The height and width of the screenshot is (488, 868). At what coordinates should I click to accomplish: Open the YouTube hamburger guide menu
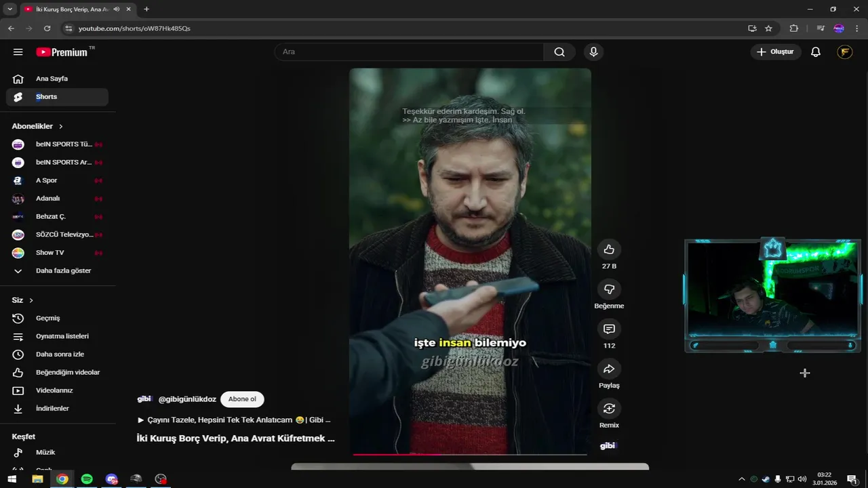[18, 52]
